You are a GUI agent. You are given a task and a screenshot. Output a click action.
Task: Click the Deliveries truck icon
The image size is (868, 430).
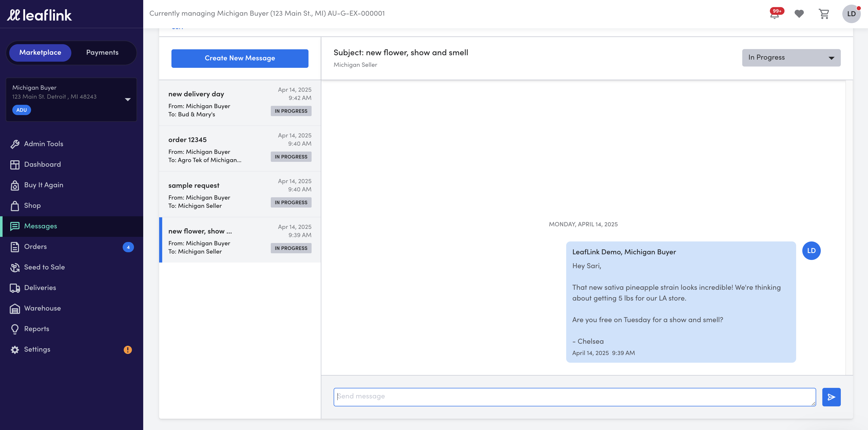click(15, 288)
